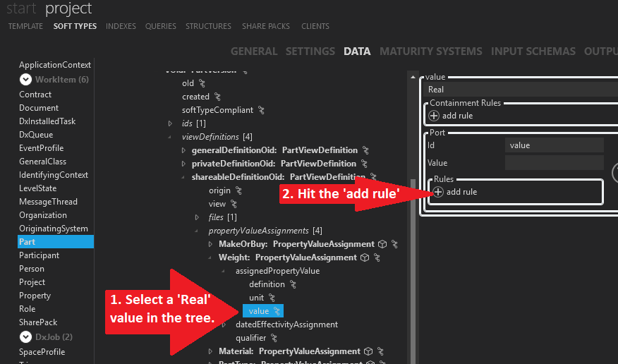Screen dimensions: 618x364
Task: Open the INDEXES tab
Action: pyautogui.click(x=121, y=26)
